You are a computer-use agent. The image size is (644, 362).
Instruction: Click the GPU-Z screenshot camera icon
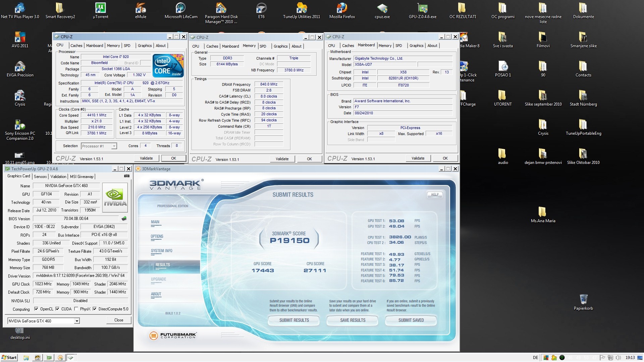pyautogui.click(x=126, y=176)
